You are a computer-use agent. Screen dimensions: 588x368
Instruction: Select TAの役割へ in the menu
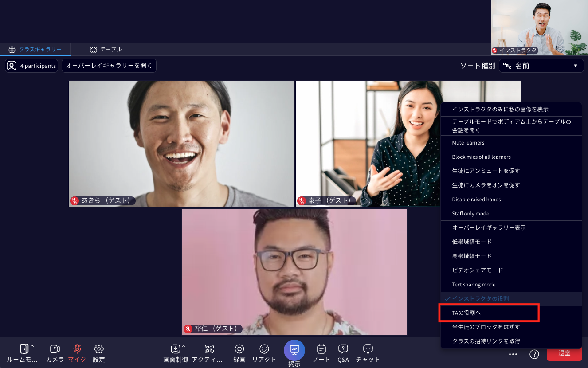489,313
